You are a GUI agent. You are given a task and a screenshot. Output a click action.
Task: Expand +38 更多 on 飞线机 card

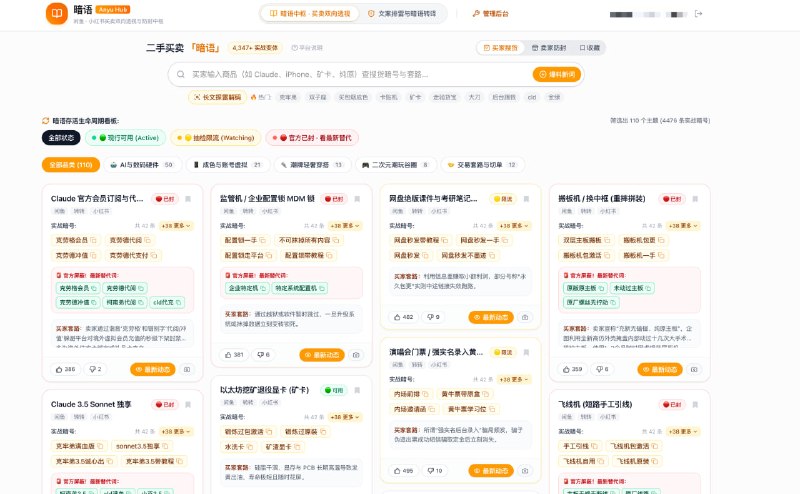coord(683,431)
